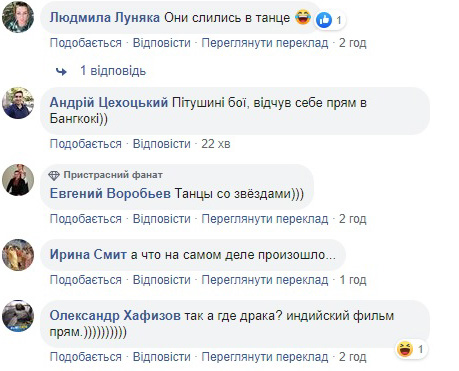
Task: Open Олександр Хафизов's avatar
Action: (18, 316)
